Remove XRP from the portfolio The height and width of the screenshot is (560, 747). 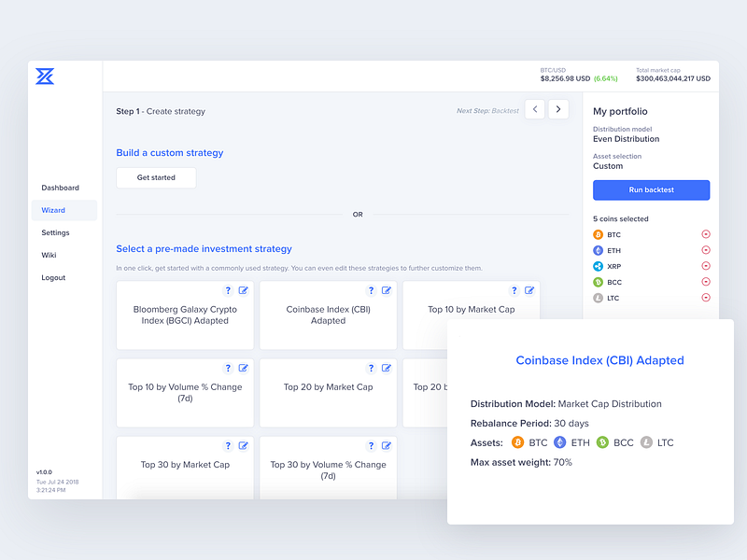coord(706,266)
